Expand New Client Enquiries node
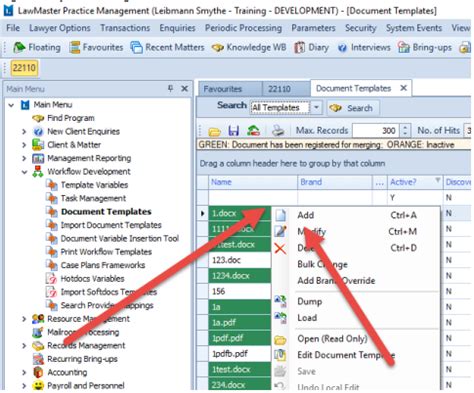 click(x=24, y=132)
